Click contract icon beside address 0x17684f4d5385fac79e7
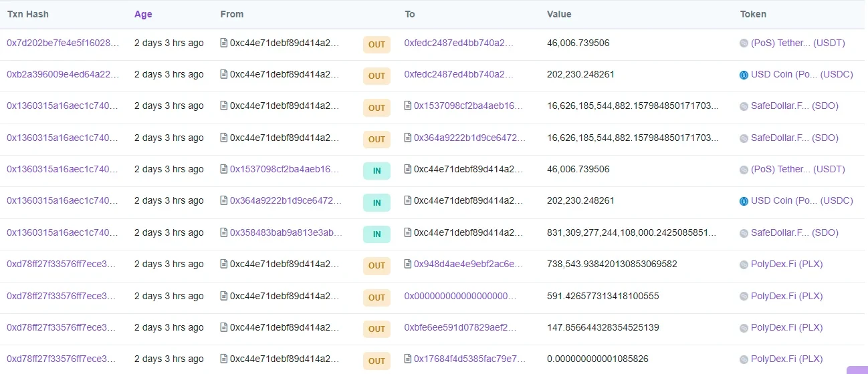The height and width of the screenshot is (374, 868). pyautogui.click(x=408, y=359)
